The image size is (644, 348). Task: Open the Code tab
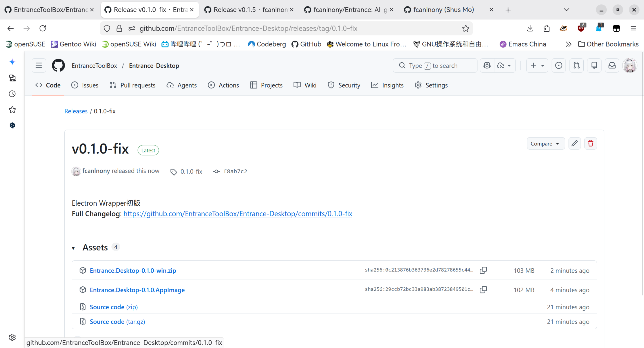coord(48,85)
